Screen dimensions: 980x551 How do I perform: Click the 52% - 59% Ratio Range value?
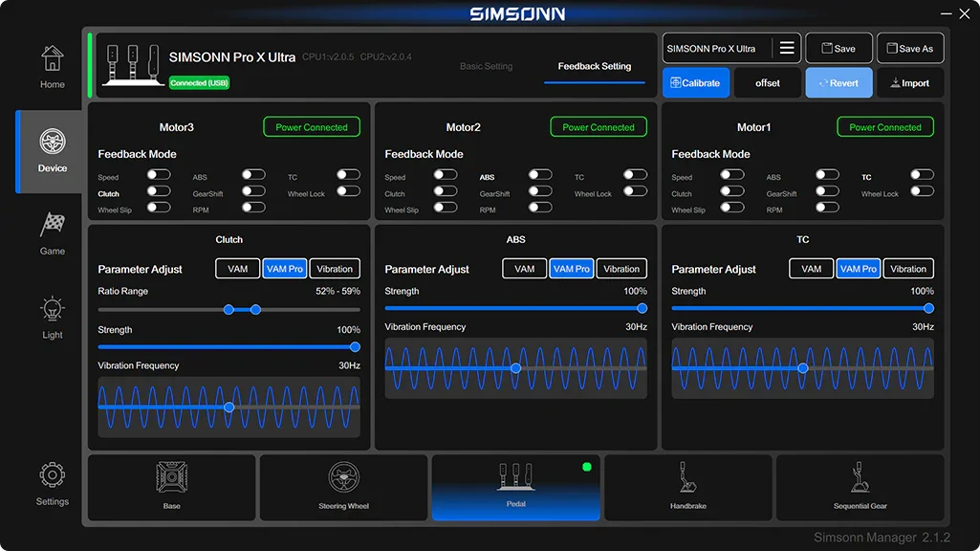coord(338,292)
